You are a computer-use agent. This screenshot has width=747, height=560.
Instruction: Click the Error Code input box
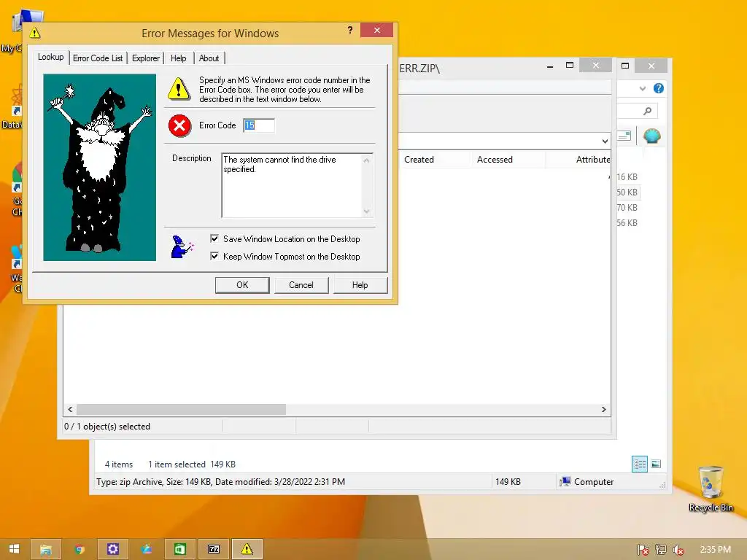(x=259, y=125)
